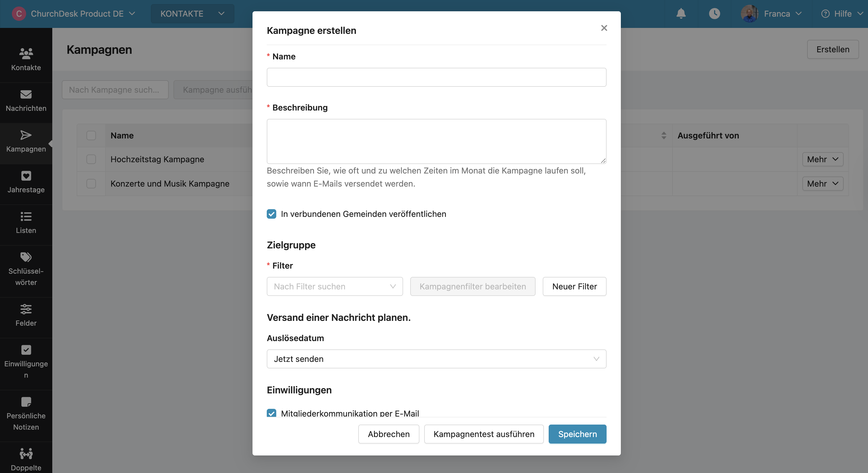Viewport: 868px width, 473px height.
Task: Toggle Mitgliederkommunikation per E-Mail checkbox
Action: (x=272, y=413)
